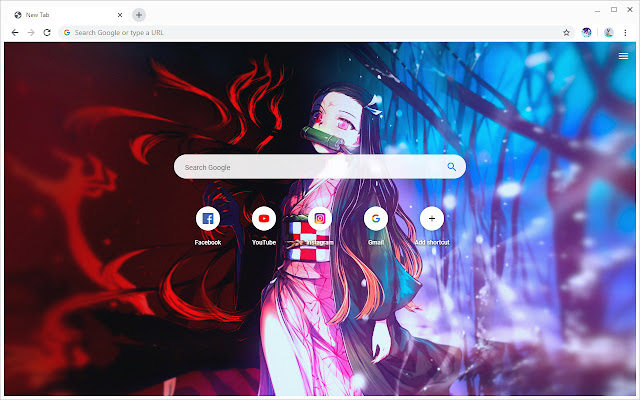Viewport: 640px width, 400px height.
Task: Open the new tab page hamburger menu
Action: [623, 56]
